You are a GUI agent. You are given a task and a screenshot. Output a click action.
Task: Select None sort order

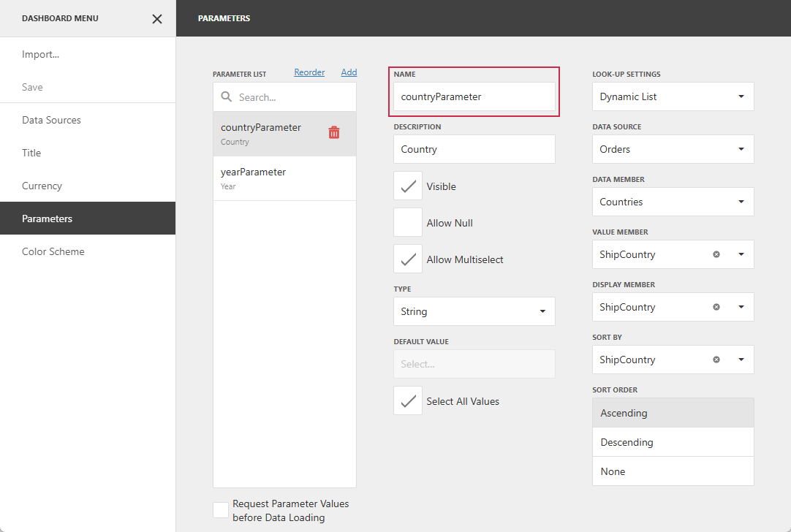[673, 471]
